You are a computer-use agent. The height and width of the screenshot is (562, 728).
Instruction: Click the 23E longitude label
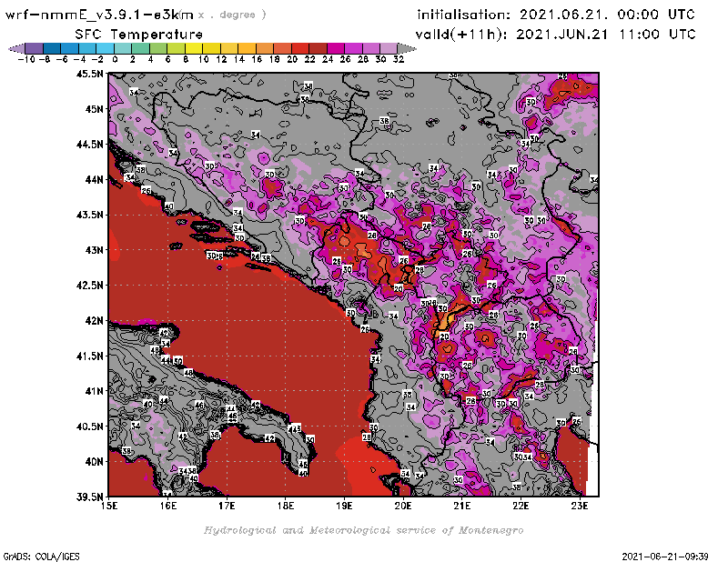(x=580, y=506)
